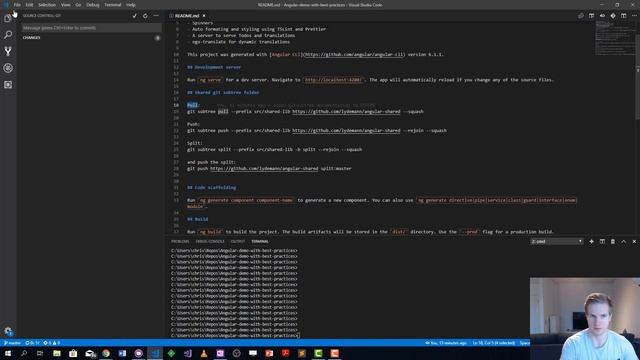This screenshot has width=640, height=360.
Task: Click the master branch in status bar
Action: click(12, 343)
